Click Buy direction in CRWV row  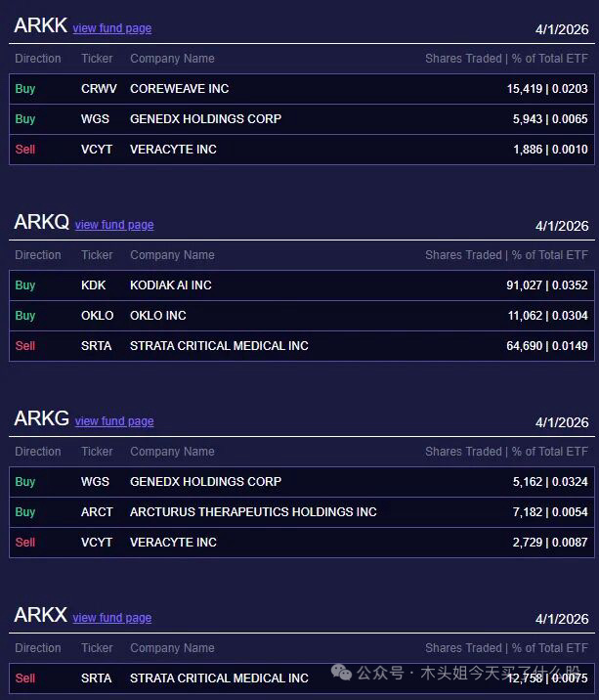pyautogui.click(x=25, y=89)
